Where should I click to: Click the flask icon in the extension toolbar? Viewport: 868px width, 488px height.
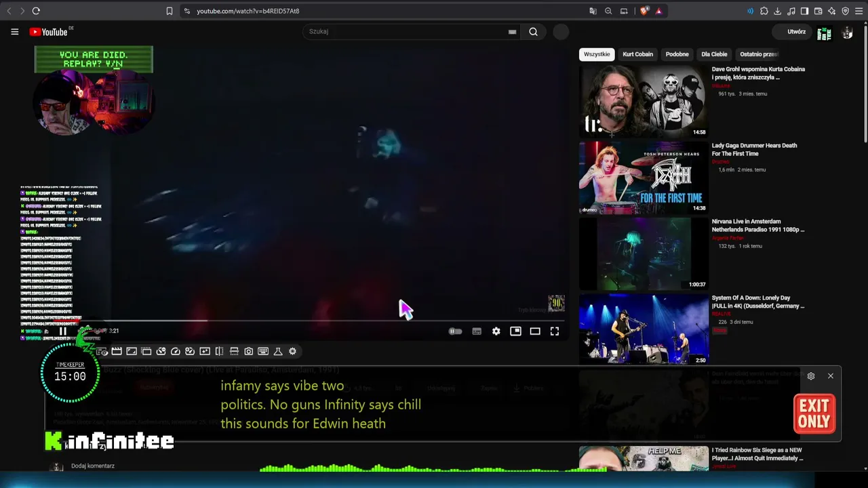point(278,351)
